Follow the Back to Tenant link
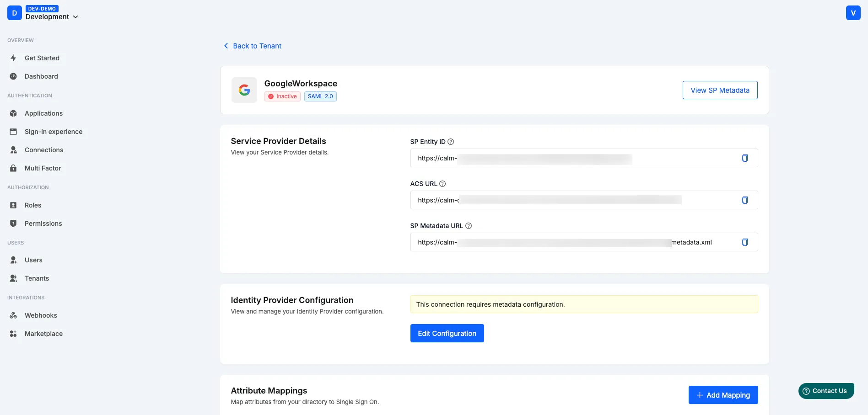This screenshot has height=415, width=868. point(252,46)
